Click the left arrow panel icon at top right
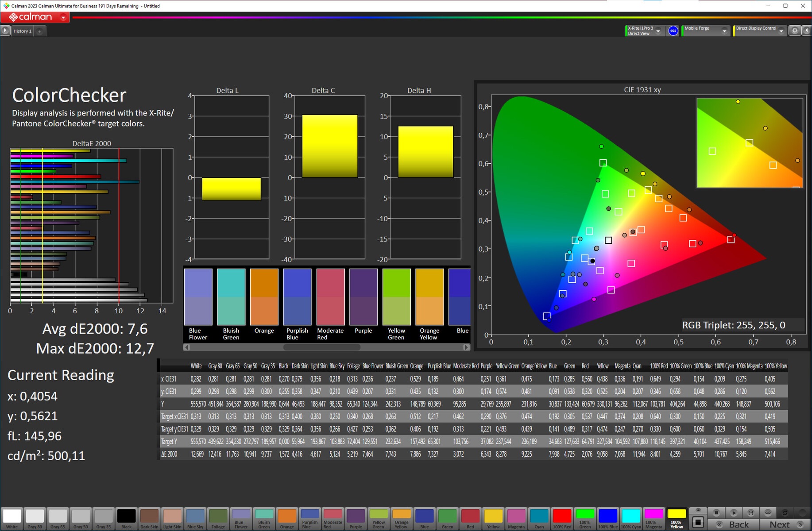 [x=806, y=31]
